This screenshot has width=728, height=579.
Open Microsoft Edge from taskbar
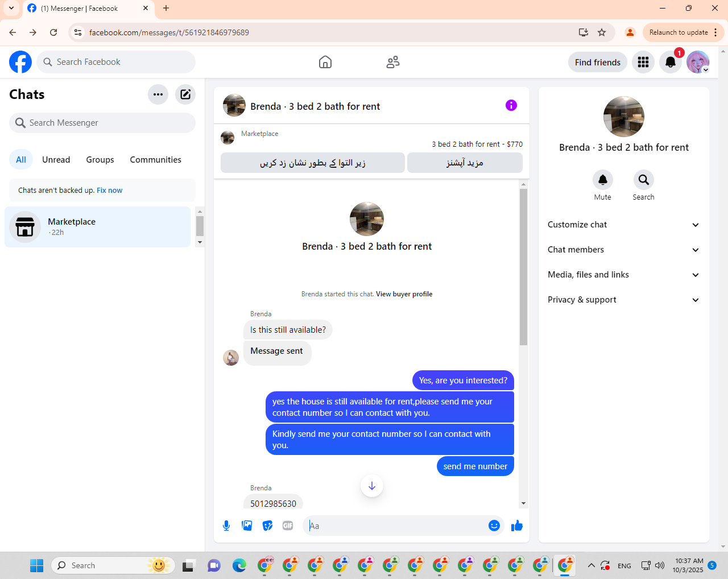pos(239,565)
